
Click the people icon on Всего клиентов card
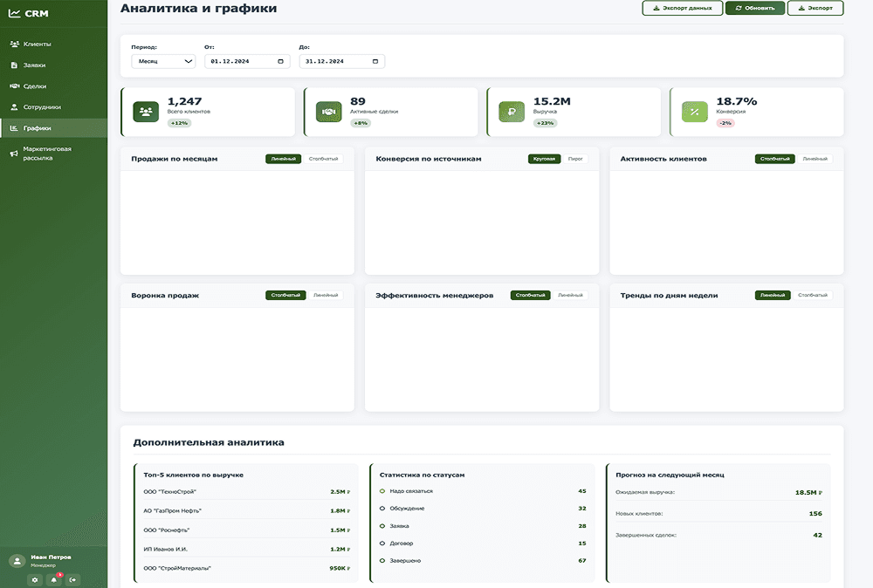(146, 112)
